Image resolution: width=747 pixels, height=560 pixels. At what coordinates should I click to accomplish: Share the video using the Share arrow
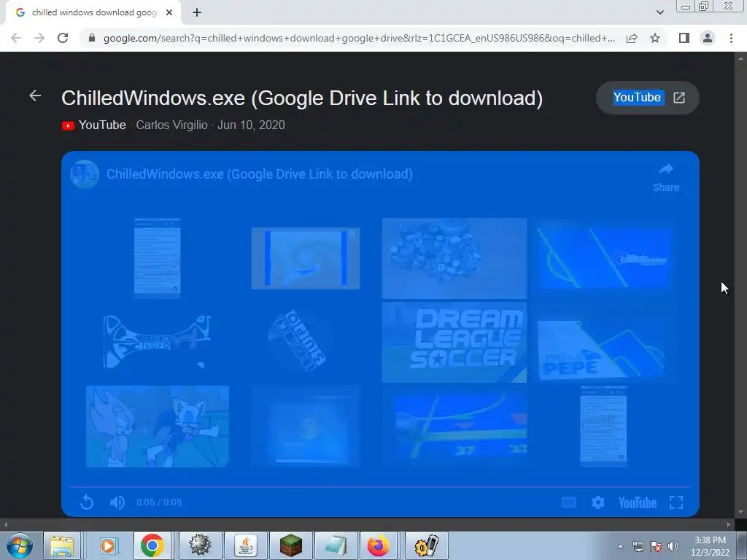(666, 178)
